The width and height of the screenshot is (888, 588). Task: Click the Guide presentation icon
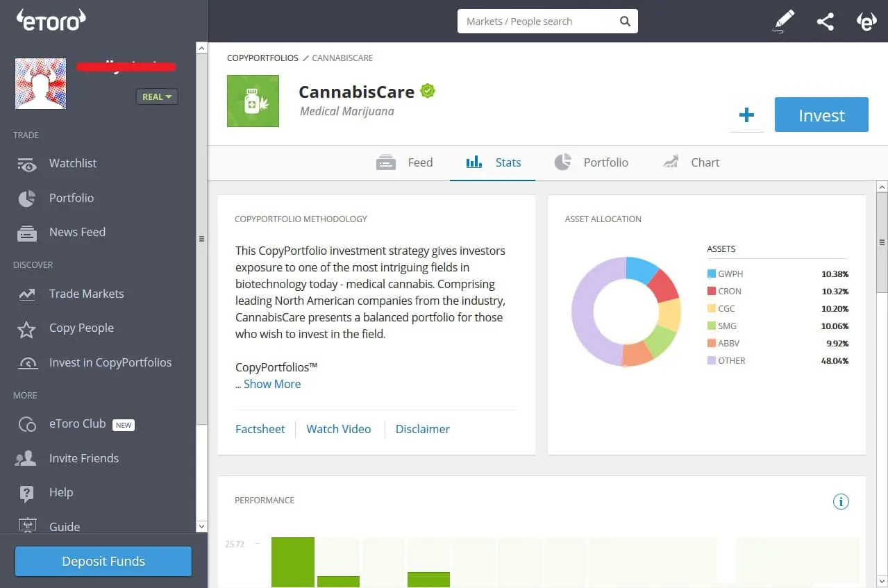click(26, 526)
